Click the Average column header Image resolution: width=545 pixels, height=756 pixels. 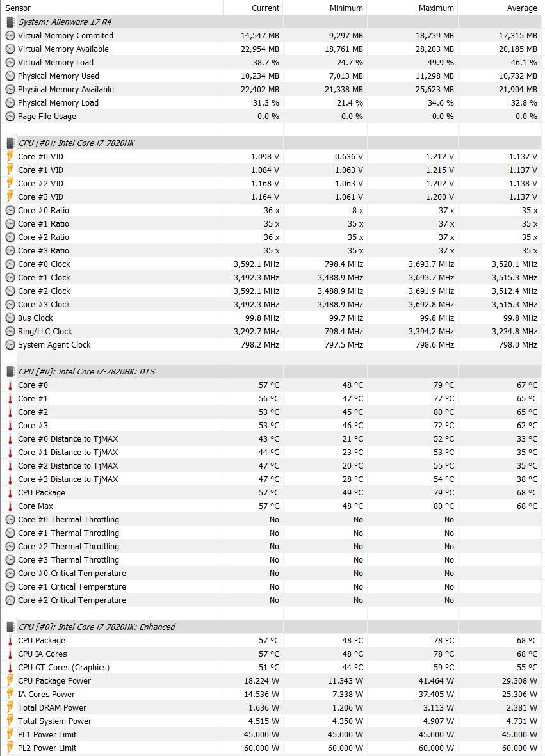[x=522, y=8]
